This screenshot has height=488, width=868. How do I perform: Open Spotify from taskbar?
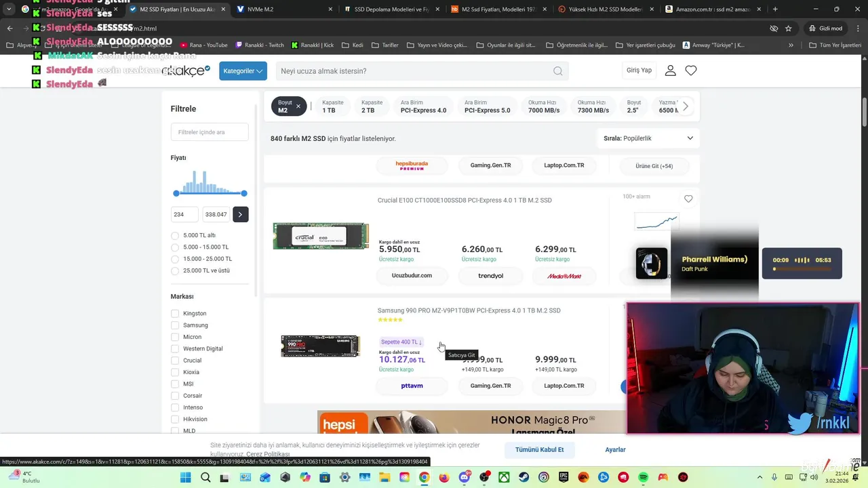(x=643, y=477)
